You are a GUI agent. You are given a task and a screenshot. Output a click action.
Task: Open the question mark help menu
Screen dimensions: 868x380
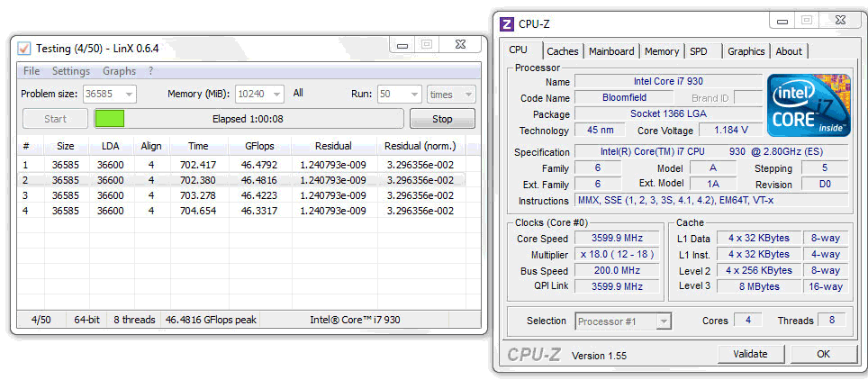[x=150, y=71]
